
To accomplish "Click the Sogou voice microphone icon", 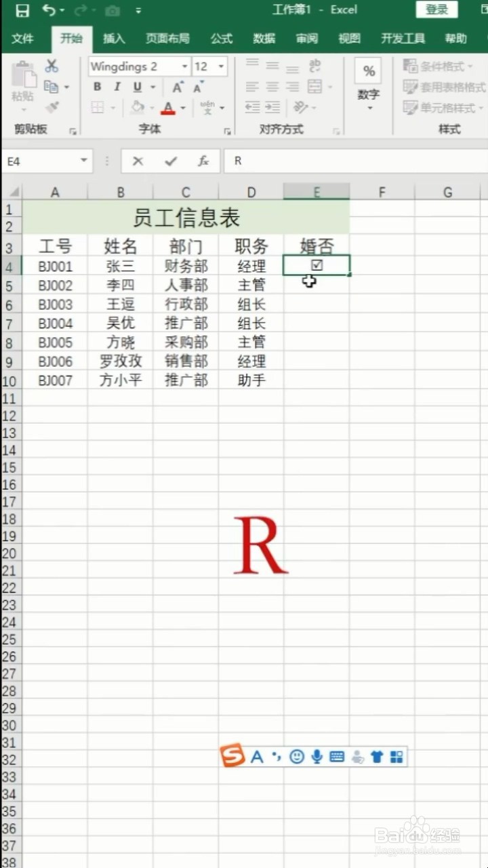I will (x=317, y=757).
